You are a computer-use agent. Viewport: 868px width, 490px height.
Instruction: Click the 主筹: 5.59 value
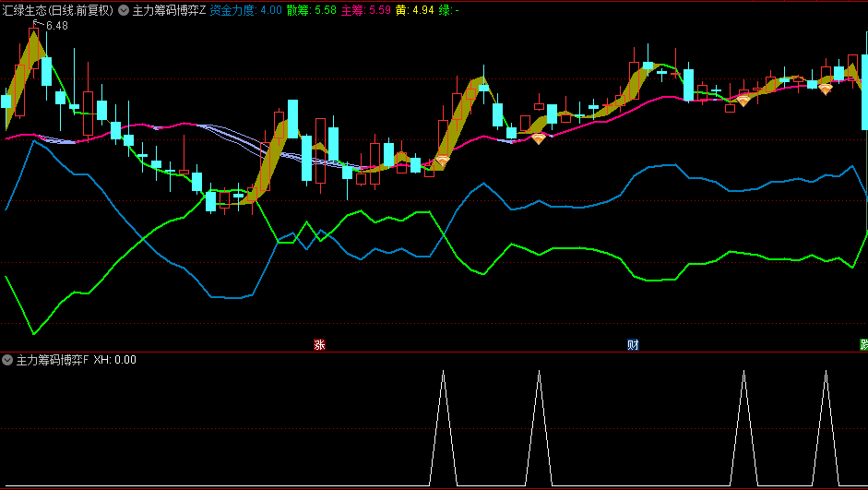(x=366, y=10)
